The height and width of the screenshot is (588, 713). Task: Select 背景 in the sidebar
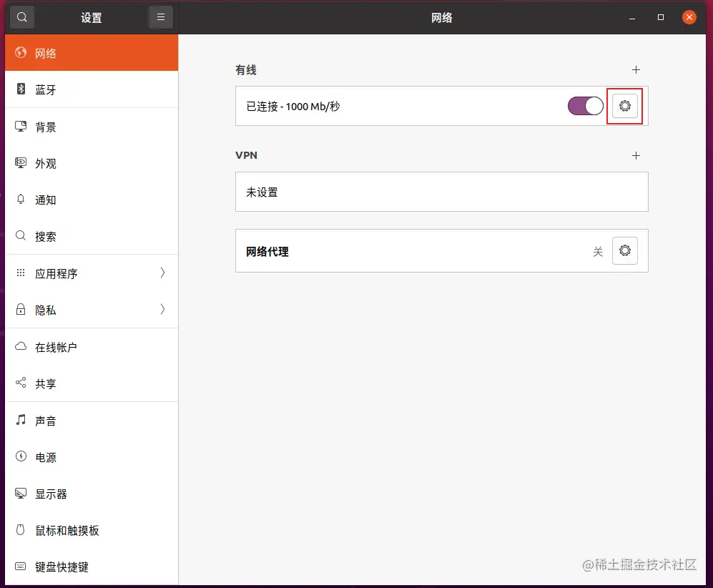click(x=92, y=127)
